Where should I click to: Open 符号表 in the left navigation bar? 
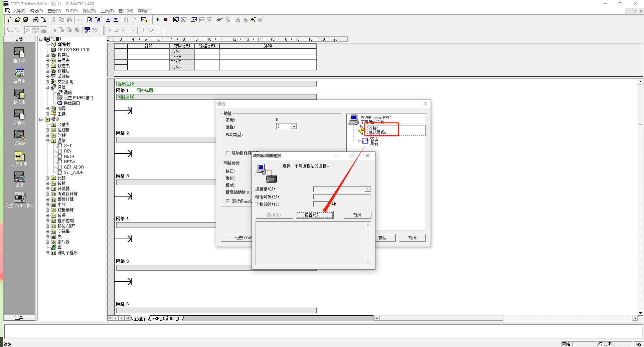pos(19,76)
